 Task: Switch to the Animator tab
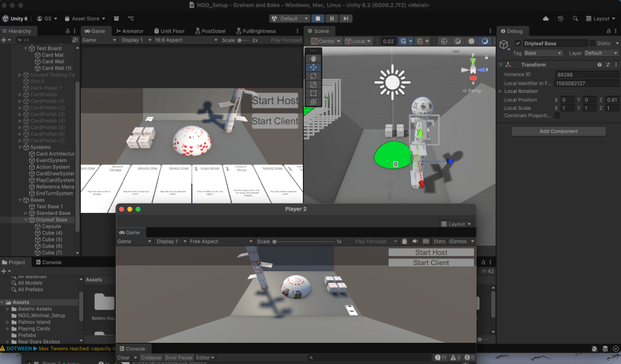(x=129, y=31)
